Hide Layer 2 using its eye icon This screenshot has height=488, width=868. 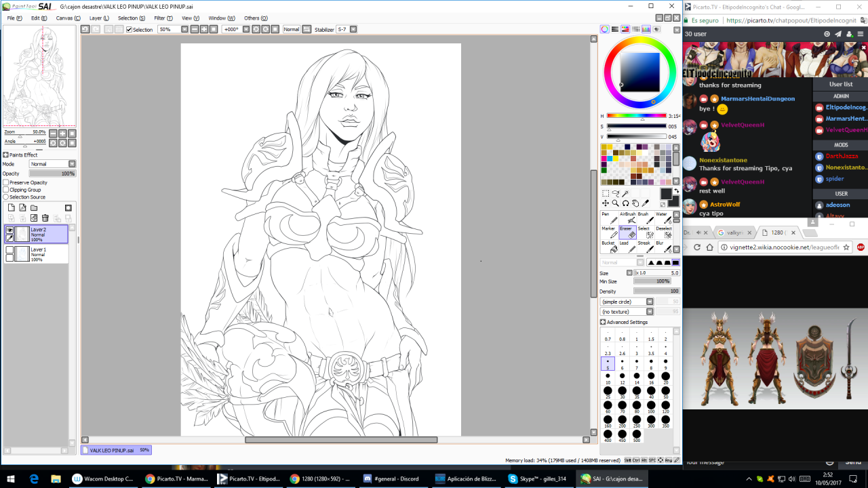[9, 230]
